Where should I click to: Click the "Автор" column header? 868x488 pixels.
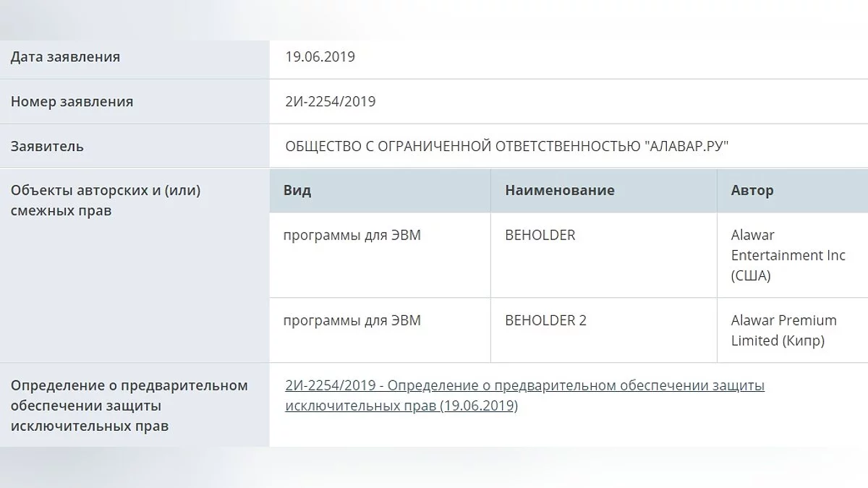[x=752, y=191]
